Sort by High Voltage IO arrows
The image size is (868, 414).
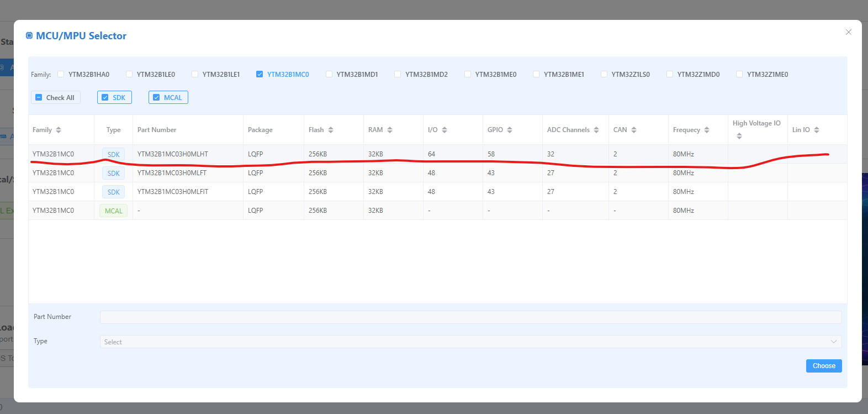(739, 136)
